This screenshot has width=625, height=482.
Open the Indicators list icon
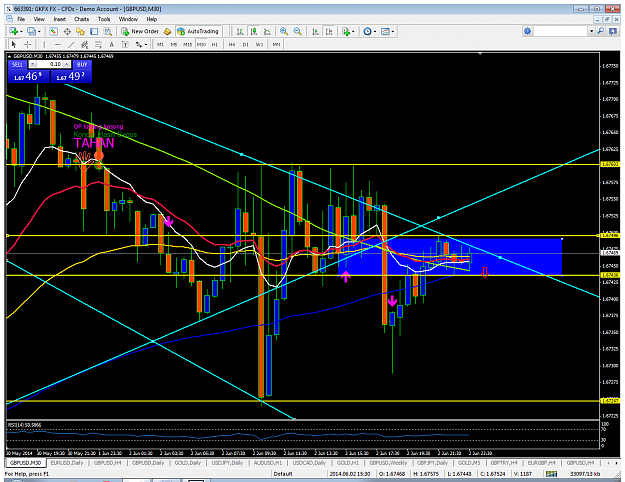pyautogui.click(x=346, y=31)
